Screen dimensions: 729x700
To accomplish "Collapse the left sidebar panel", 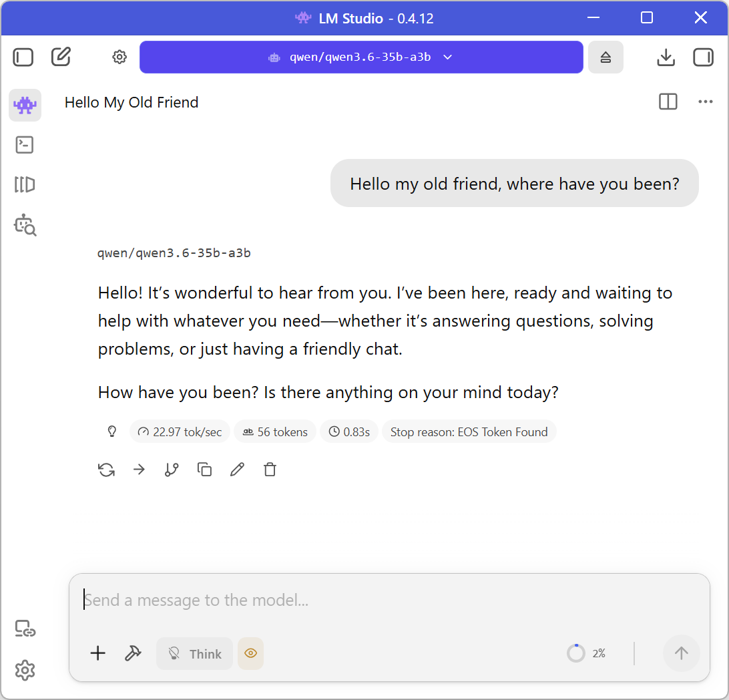I will [23, 57].
